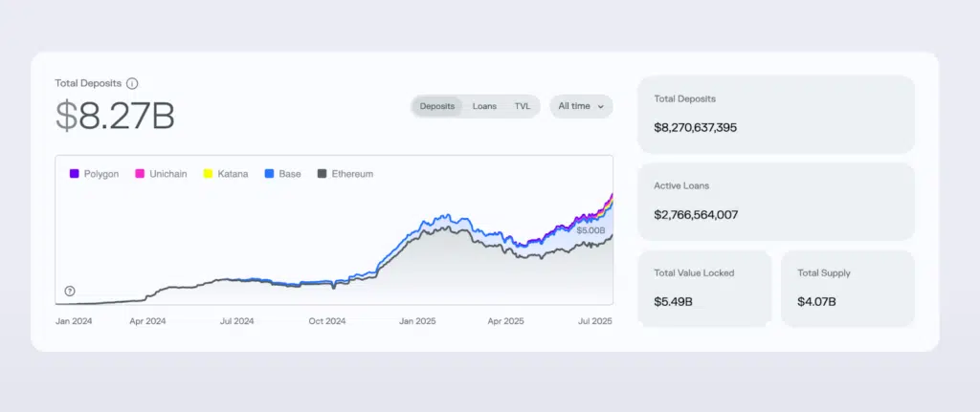
Task: Toggle the Katana legend series
Action: (x=226, y=174)
